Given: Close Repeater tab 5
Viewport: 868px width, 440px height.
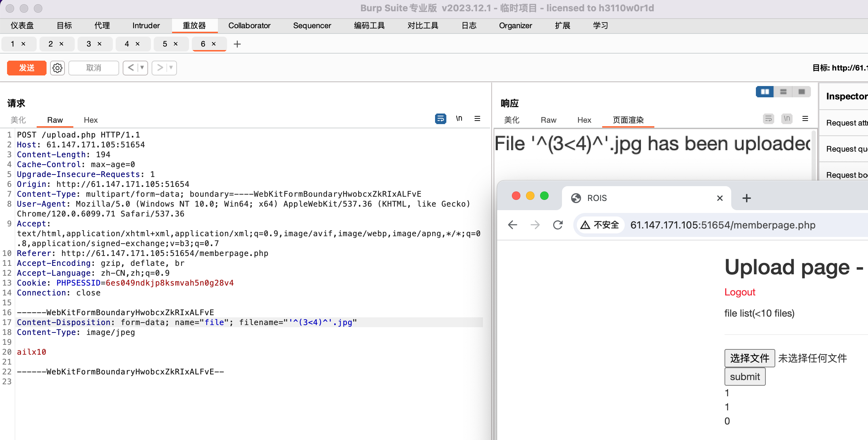Looking at the screenshot, I should (176, 44).
